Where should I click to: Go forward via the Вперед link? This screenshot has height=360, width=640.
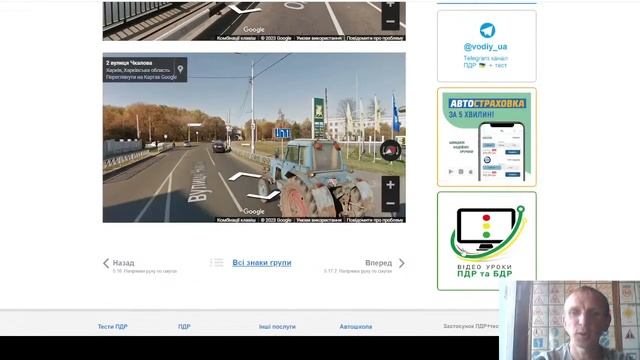point(378,263)
